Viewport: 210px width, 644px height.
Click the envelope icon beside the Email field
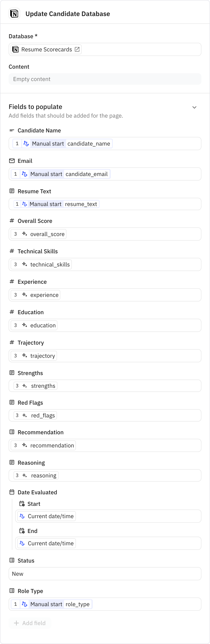coord(12,161)
